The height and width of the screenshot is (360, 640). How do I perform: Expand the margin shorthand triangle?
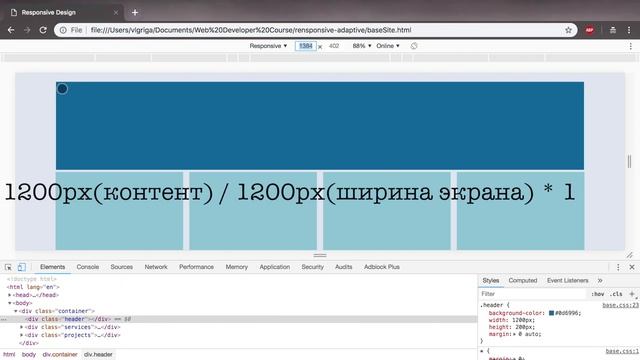(x=515, y=334)
